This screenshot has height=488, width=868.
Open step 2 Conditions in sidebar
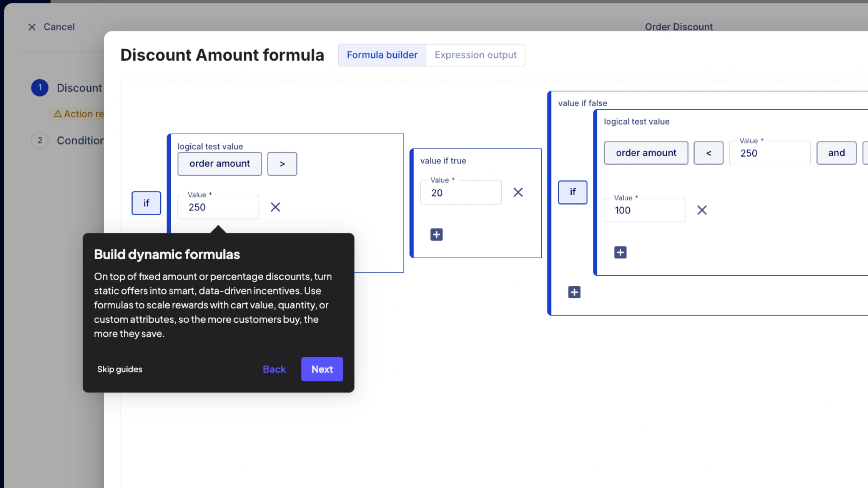coord(80,141)
